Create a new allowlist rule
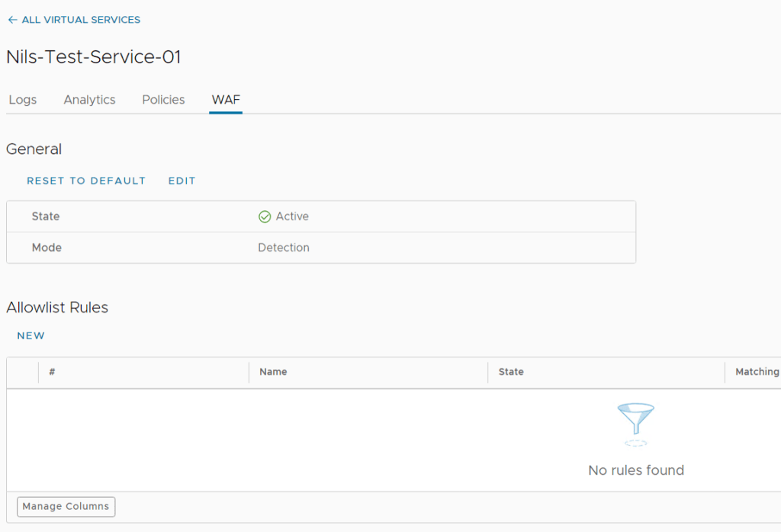This screenshot has height=532, width=781. [31, 335]
